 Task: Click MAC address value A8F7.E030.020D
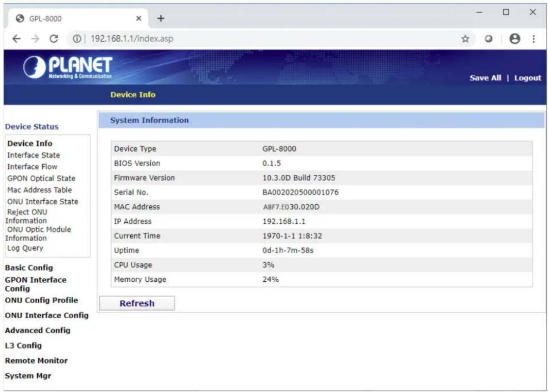[291, 207]
